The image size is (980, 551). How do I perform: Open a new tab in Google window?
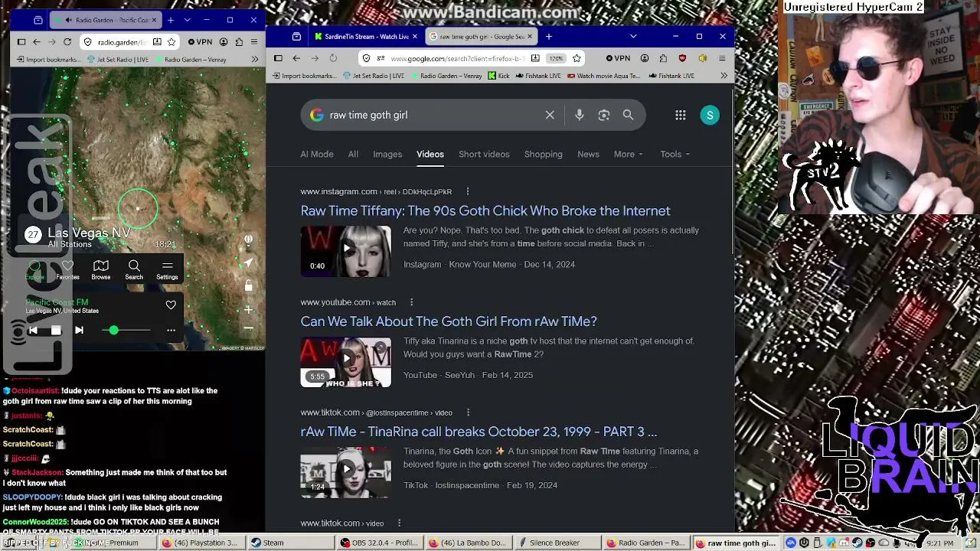pyautogui.click(x=548, y=36)
